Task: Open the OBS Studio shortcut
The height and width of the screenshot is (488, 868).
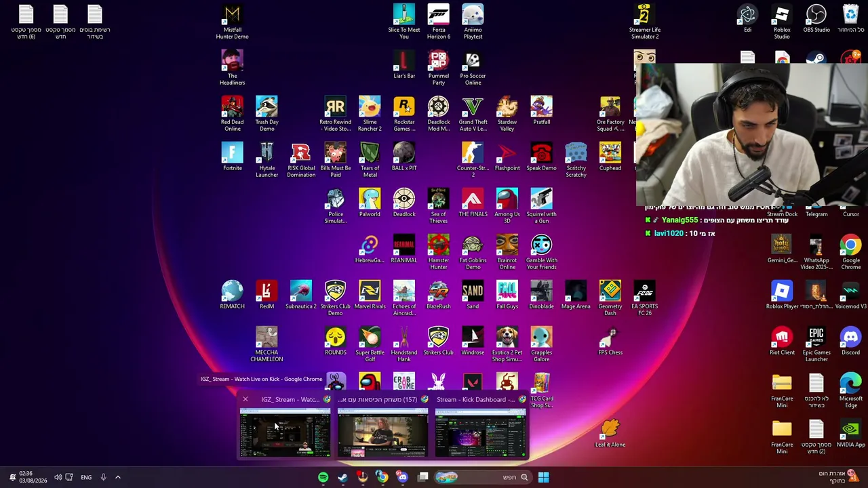Action: pyautogui.click(x=816, y=19)
